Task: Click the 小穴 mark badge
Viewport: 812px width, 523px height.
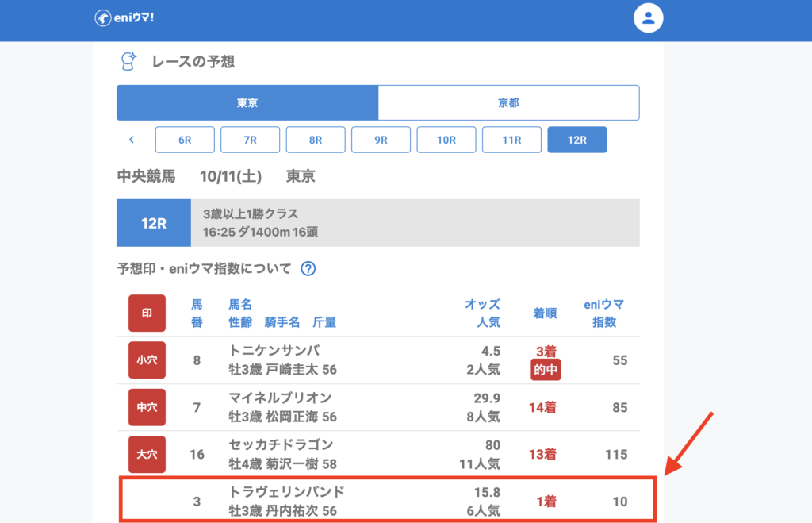Action: pyautogui.click(x=147, y=360)
